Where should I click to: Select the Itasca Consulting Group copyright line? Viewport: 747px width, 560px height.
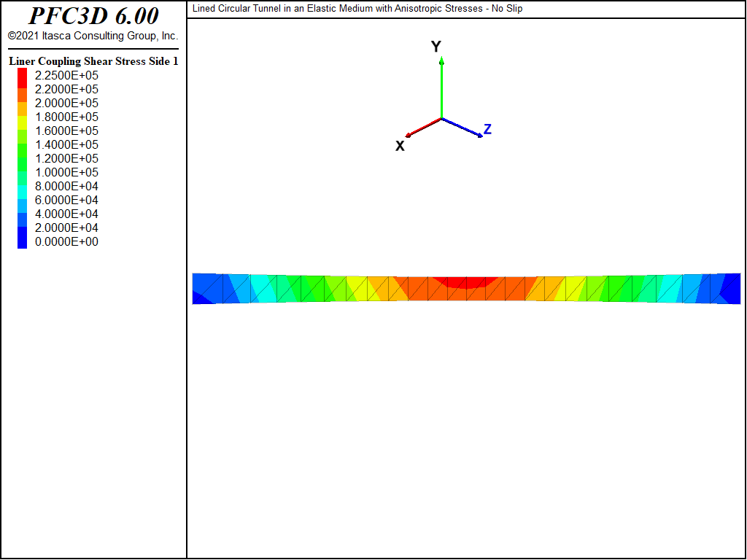tap(93, 36)
